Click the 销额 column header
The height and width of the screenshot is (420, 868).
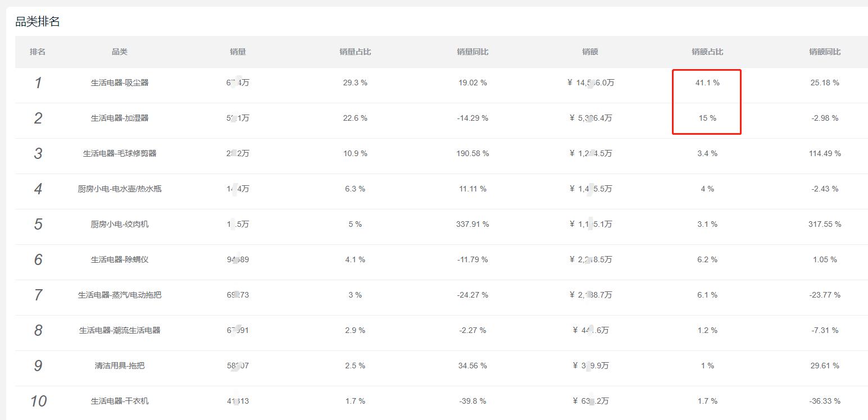click(590, 52)
